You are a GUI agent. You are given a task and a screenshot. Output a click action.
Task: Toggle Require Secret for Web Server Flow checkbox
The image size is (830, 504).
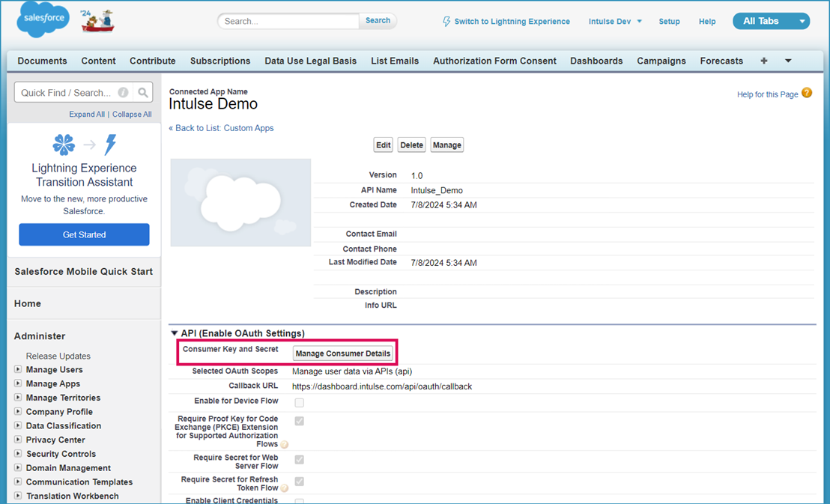299,460
